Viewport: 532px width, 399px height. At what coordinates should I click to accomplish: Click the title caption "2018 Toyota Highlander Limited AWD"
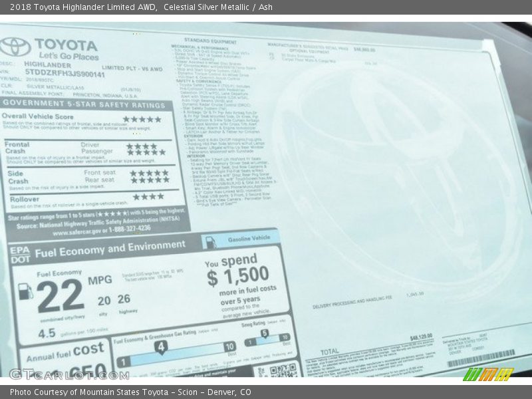tap(84, 7)
